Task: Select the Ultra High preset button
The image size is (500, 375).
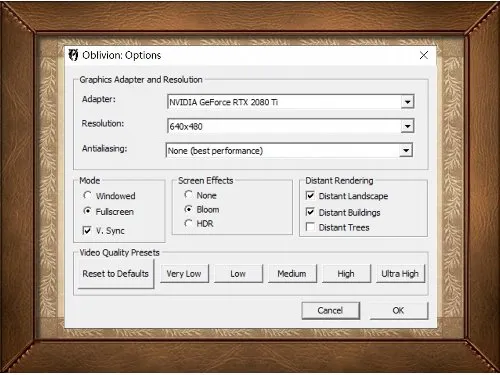Action: tap(400, 274)
